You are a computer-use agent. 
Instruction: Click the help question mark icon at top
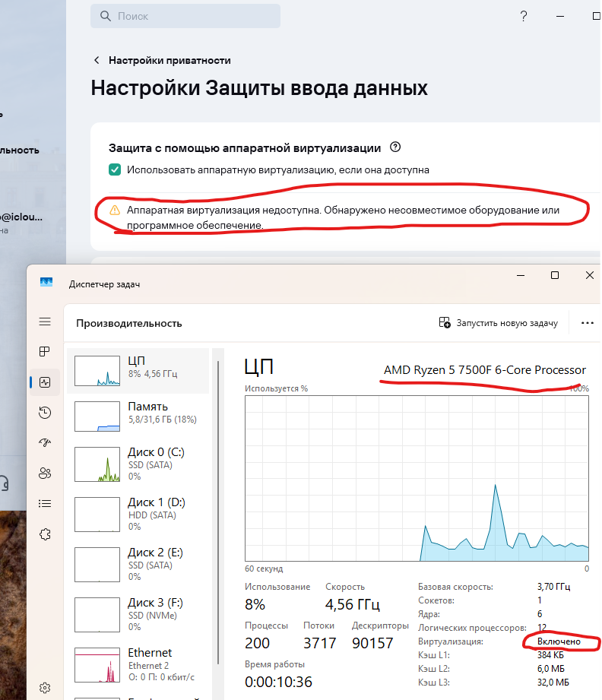point(524,16)
